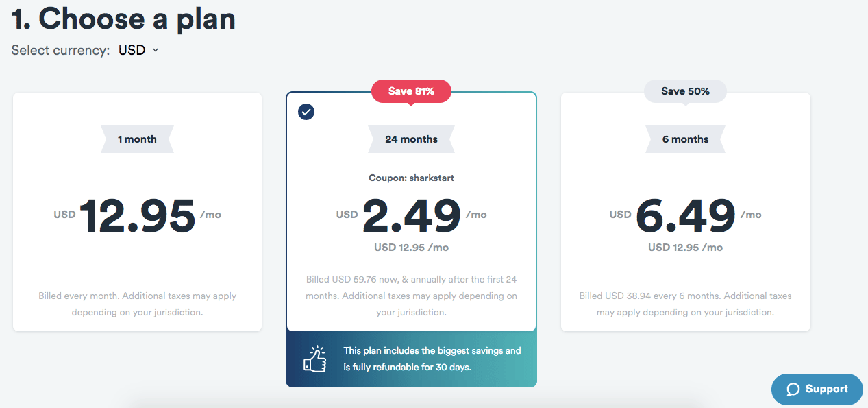This screenshot has width=868, height=408.
Task: Click the 'Choose a plan' heading
Action: coord(123,19)
